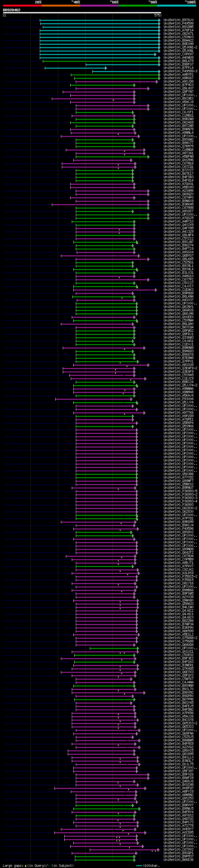This screenshot has width=199, height=868.
Task: Click label UniRef100_B9PM37
Action: pos(179,856)
